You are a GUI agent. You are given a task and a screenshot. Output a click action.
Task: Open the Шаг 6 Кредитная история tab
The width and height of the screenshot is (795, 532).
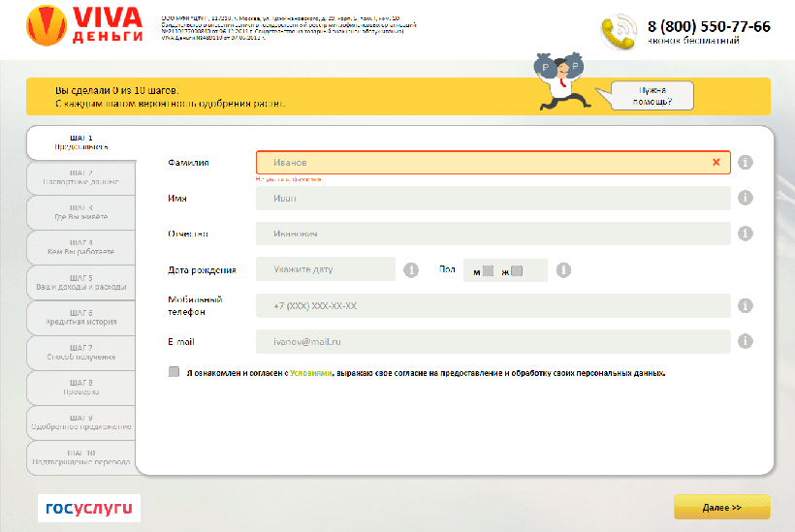(x=81, y=318)
